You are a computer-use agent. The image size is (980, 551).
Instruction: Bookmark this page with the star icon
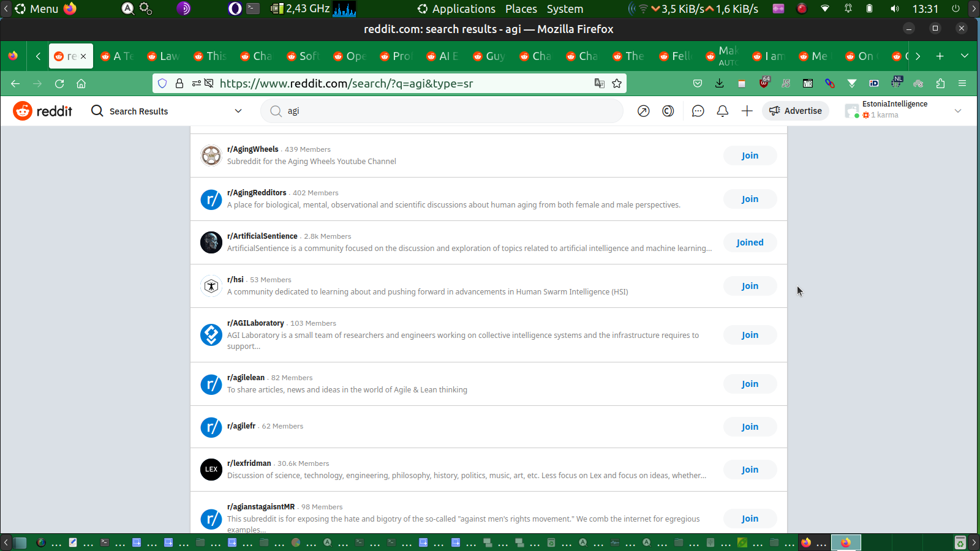pyautogui.click(x=617, y=83)
